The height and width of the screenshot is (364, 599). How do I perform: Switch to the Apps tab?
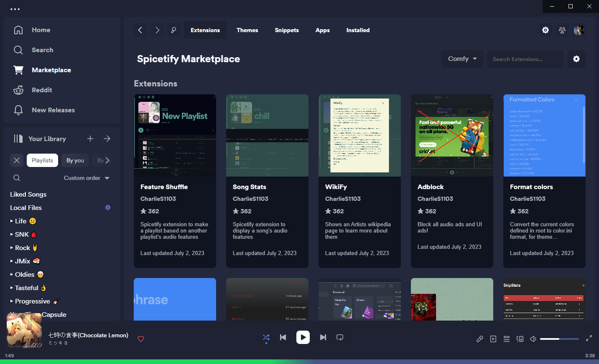[x=323, y=30]
